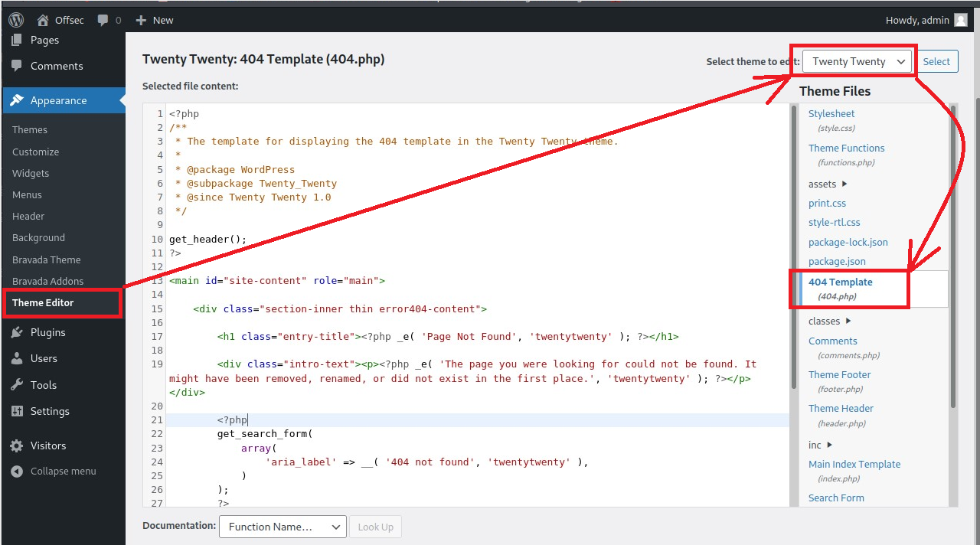Open Theme Editor submenu item

43,303
